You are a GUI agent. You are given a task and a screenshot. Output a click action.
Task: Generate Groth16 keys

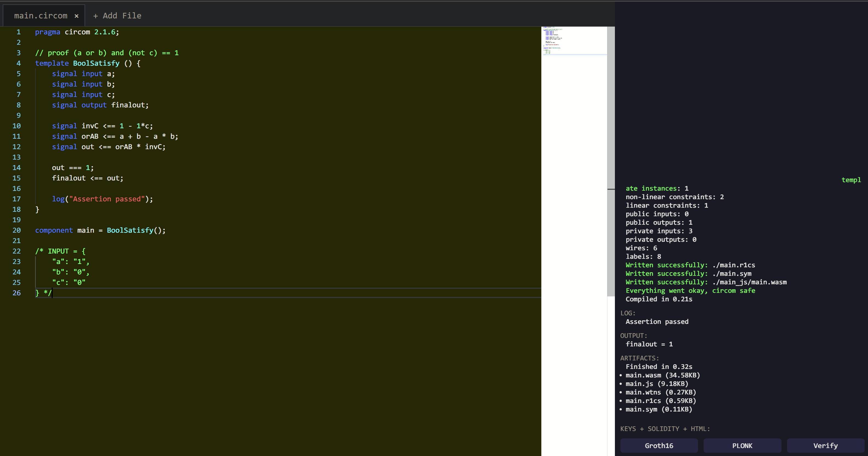(x=659, y=446)
